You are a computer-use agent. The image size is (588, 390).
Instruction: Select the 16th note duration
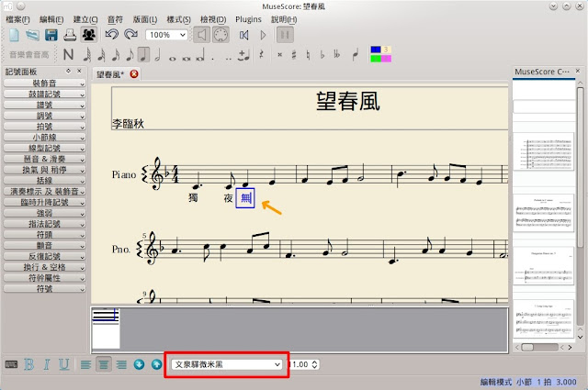tap(116, 55)
